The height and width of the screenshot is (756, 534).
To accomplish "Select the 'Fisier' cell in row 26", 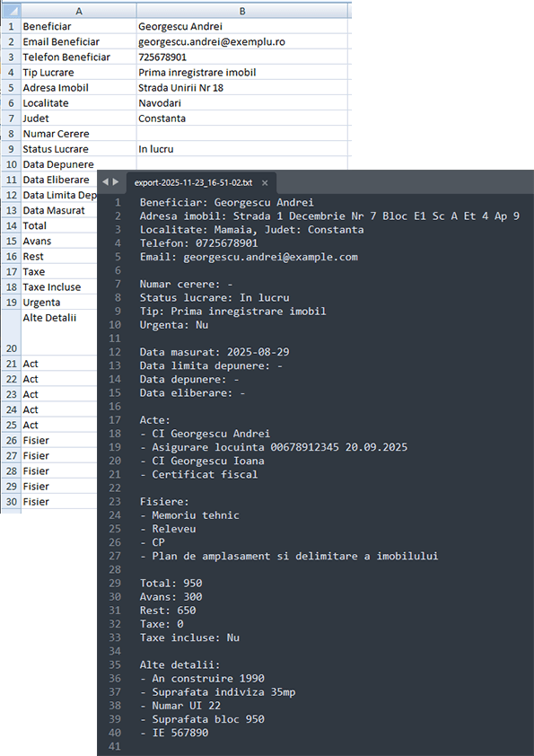I will (x=59, y=440).
